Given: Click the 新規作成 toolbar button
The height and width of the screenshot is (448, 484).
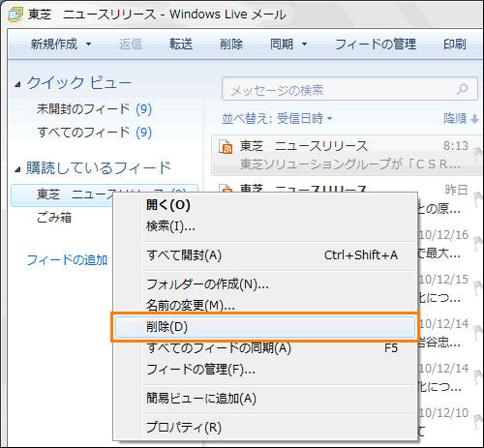Looking at the screenshot, I should [x=54, y=45].
